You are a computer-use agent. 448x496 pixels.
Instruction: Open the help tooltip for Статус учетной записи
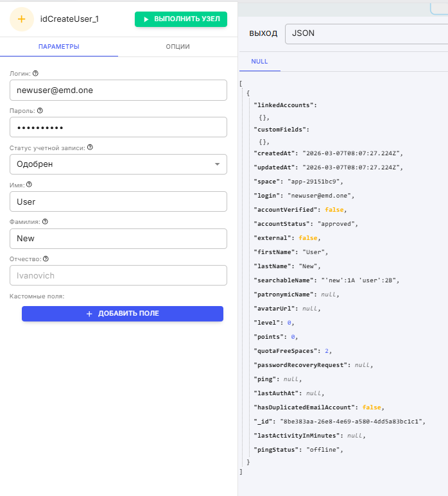[90, 148]
